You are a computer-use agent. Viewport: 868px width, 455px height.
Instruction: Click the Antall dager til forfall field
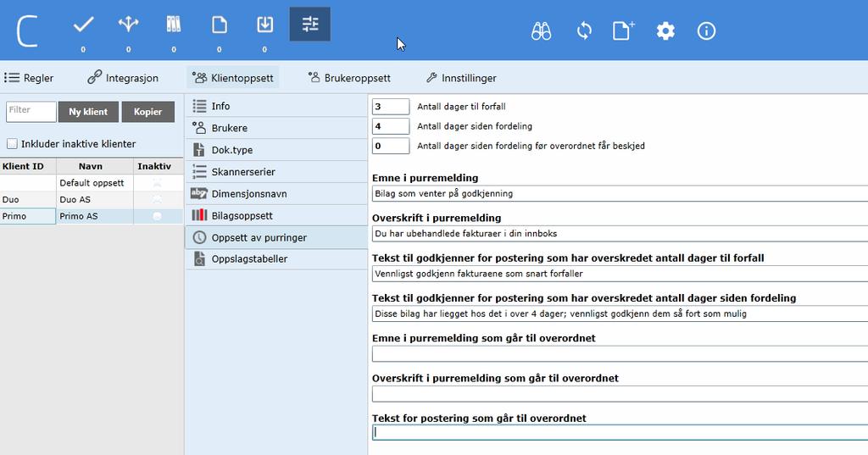tap(391, 106)
